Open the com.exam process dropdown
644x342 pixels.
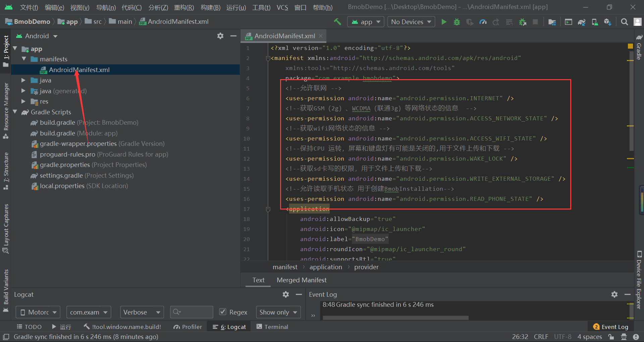(x=89, y=312)
